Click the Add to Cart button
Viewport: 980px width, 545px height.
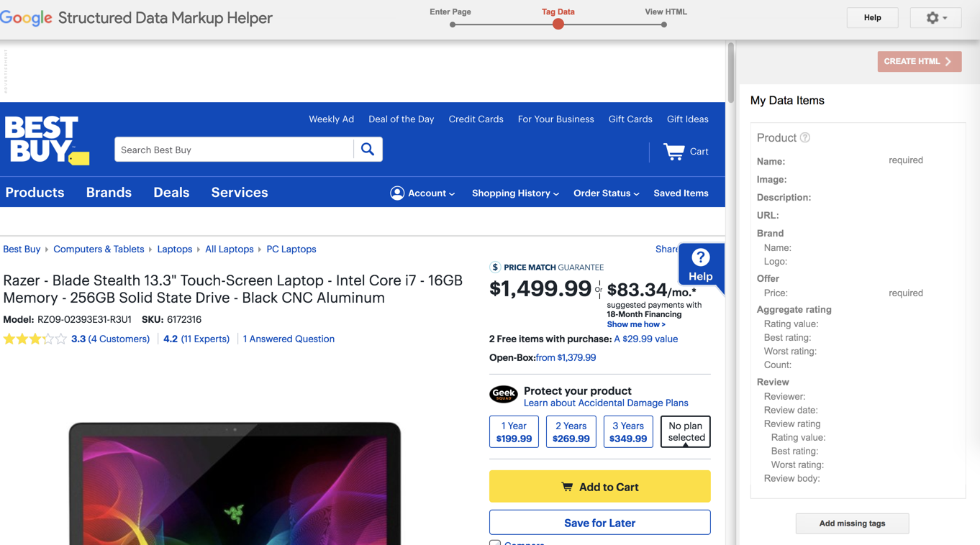coord(599,487)
